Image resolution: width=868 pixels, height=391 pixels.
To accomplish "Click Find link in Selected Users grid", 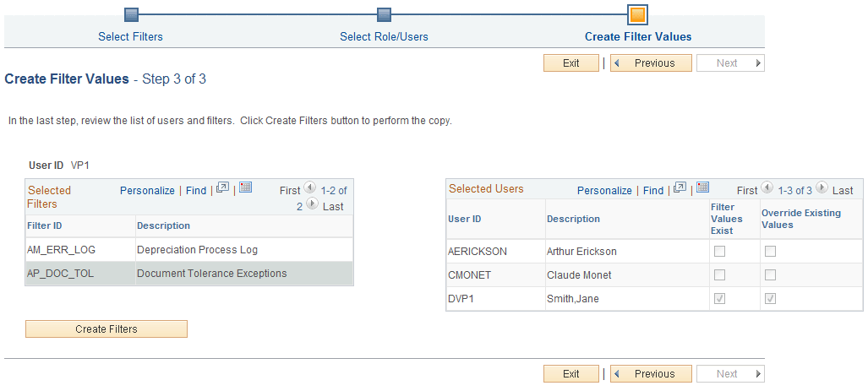I will click(653, 191).
